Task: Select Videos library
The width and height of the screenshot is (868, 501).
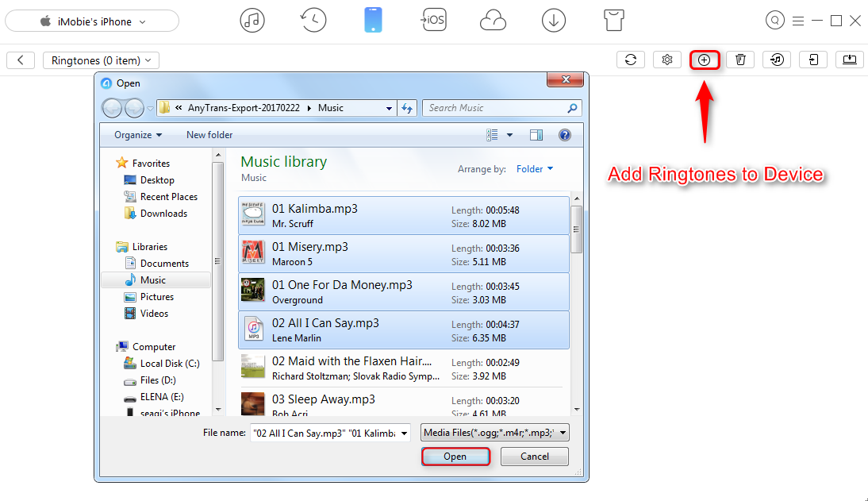Action: [154, 313]
